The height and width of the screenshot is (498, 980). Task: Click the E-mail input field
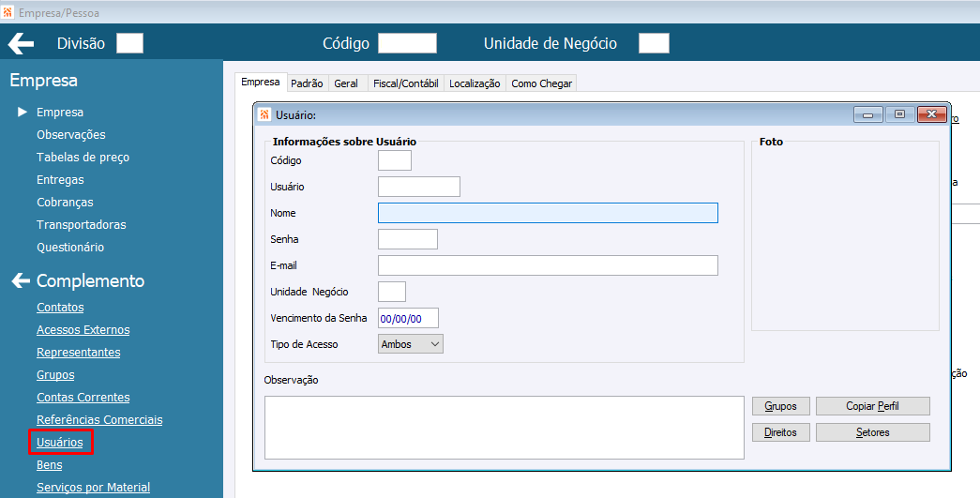pos(548,265)
